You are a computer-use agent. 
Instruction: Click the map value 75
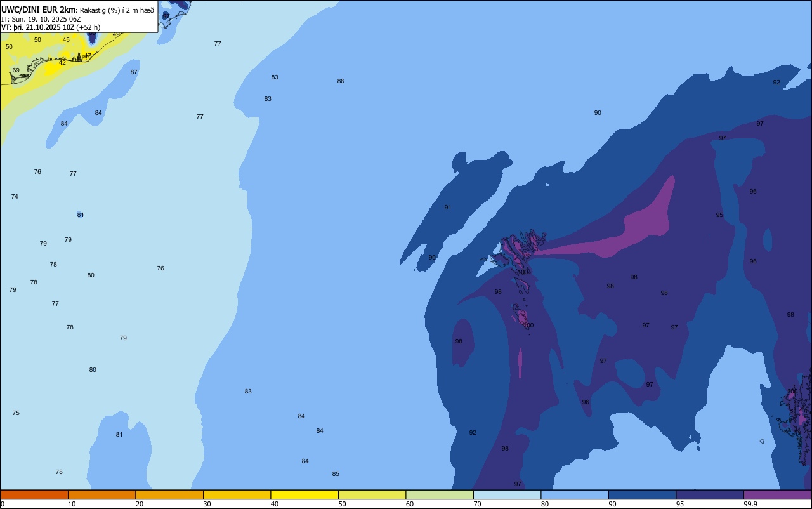16,413
